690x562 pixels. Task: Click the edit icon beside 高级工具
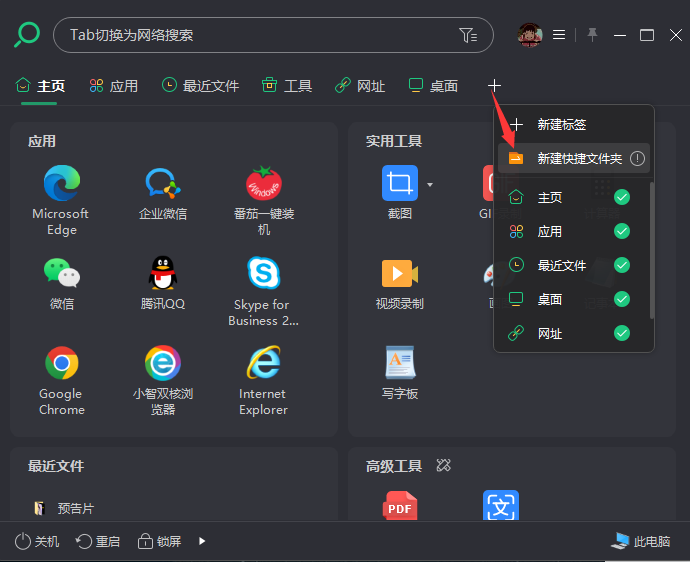coord(444,465)
